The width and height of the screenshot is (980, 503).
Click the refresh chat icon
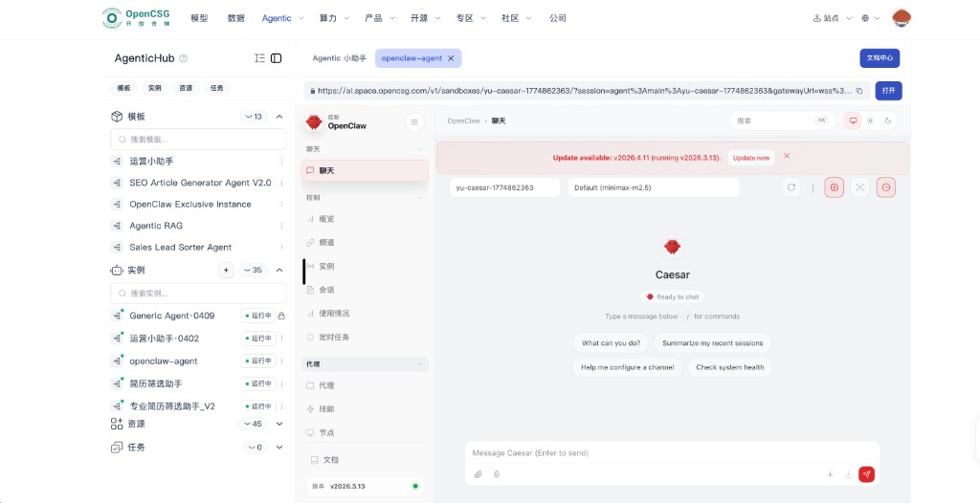[791, 187]
